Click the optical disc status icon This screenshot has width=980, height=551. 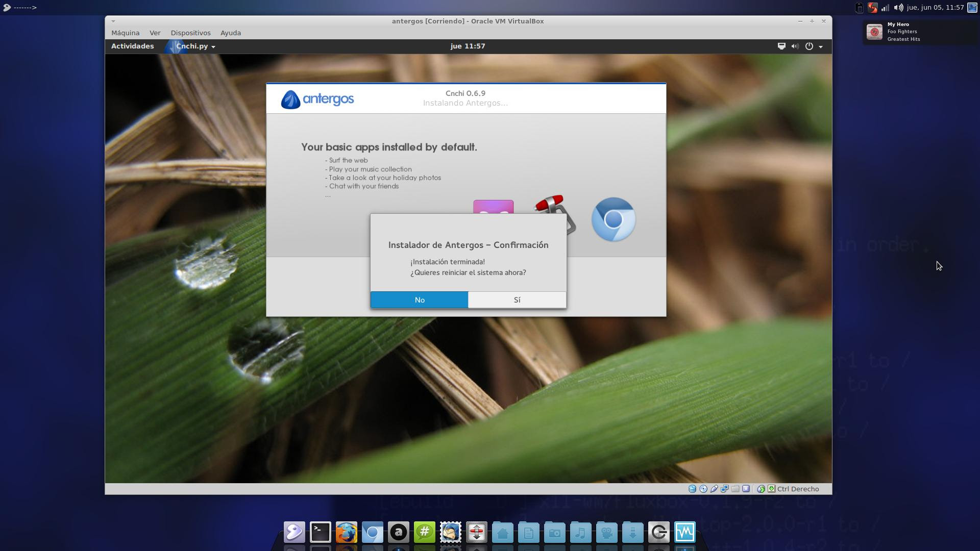(x=703, y=489)
